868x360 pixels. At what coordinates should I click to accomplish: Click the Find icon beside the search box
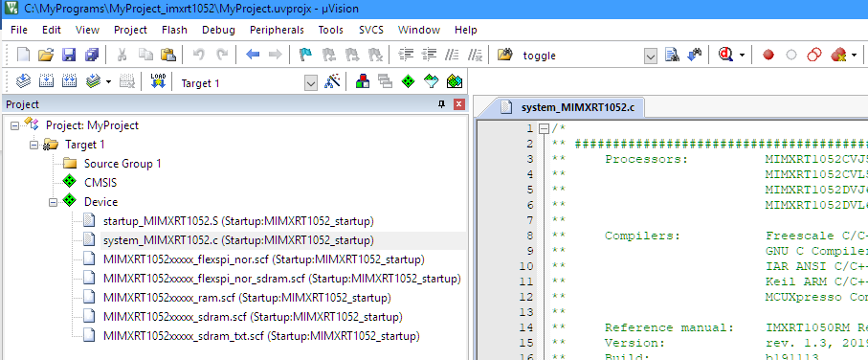[672, 55]
